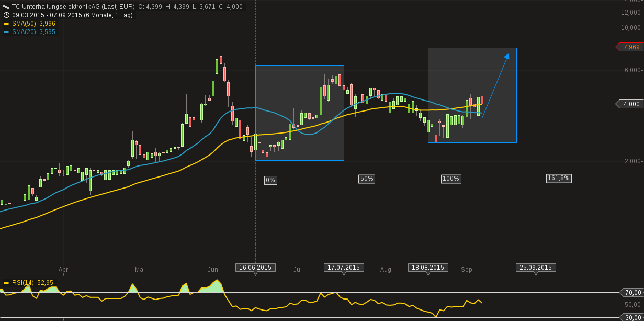
Task: Click the 4,000 current price tag
Action: [630, 104]
